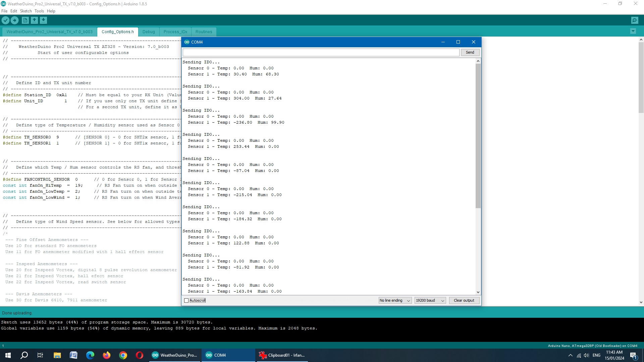This screenshot has height=362, width=644.
Task: Open the Sketch menu
Action: click(26, 11)
